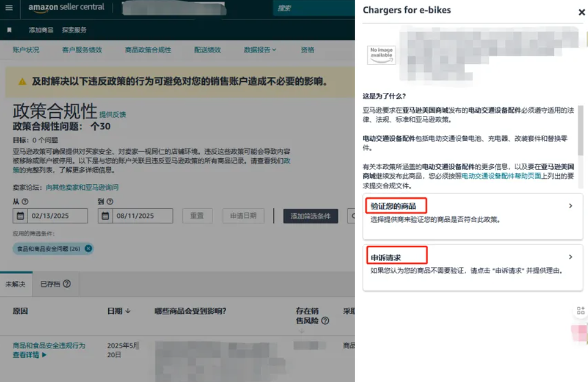The height and width of the screenshot is (382, 588).
Task: Open calendar icon for start date 02/13/2025
Action: click(x=20, y=216)
